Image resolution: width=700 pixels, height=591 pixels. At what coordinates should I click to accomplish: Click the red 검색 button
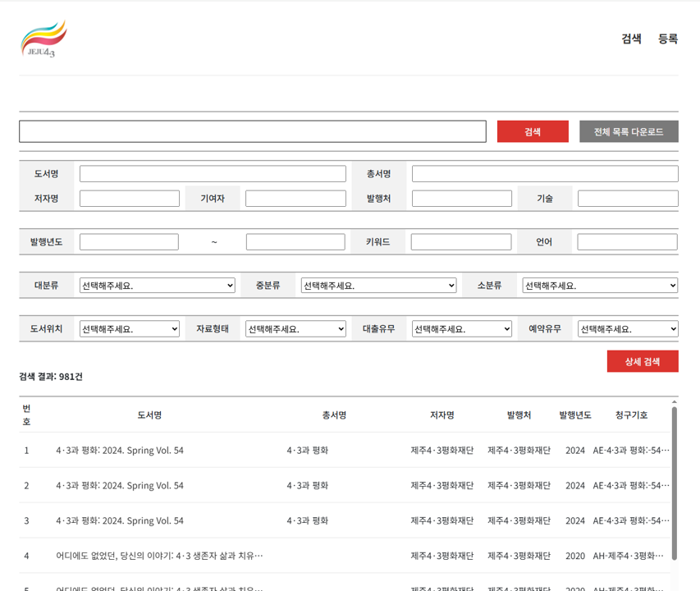tap(533, 131)
